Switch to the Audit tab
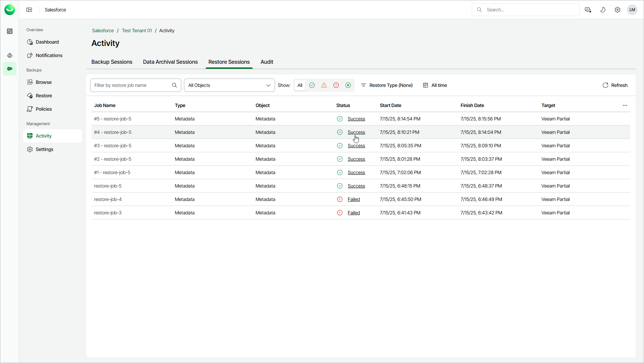 267,62
